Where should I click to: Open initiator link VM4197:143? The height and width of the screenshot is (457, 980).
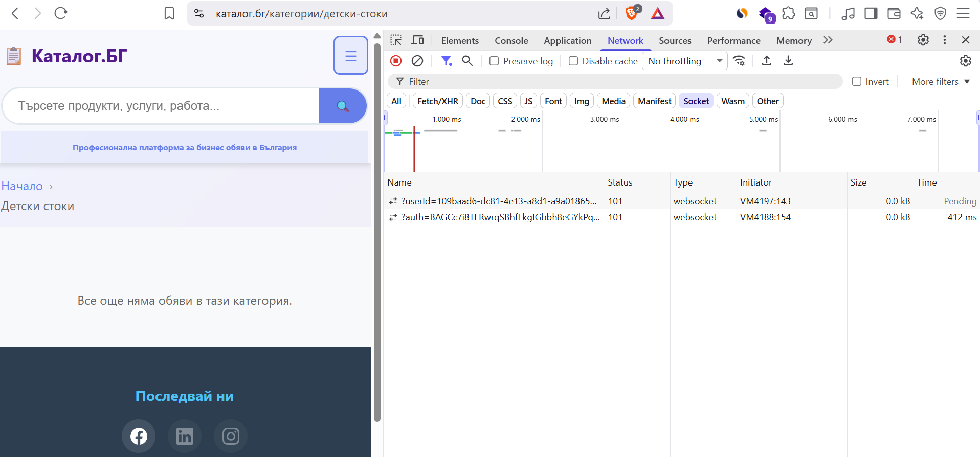tap(765, 201)
